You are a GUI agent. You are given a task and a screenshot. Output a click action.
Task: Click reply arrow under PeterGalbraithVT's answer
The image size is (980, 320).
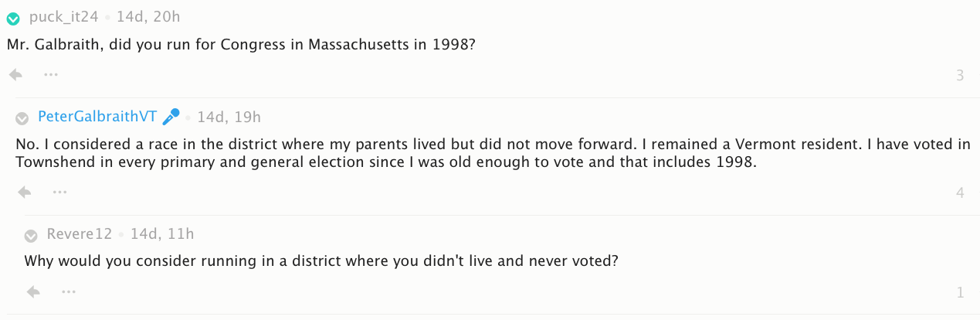24,192
